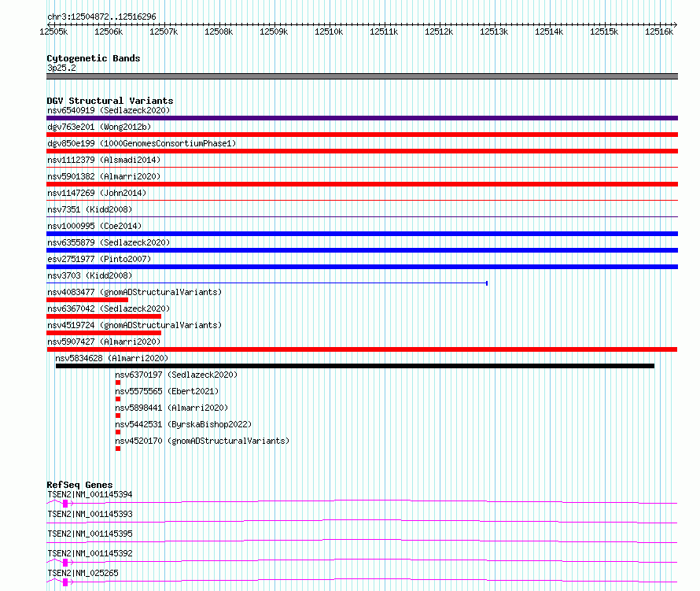Click the short red bar under nsv4083477
The image size is (700, 591).
pos(87,300)
